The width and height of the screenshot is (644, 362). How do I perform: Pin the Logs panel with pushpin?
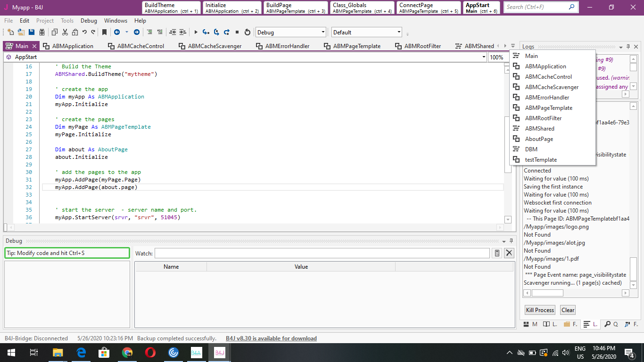coord(628,47)
